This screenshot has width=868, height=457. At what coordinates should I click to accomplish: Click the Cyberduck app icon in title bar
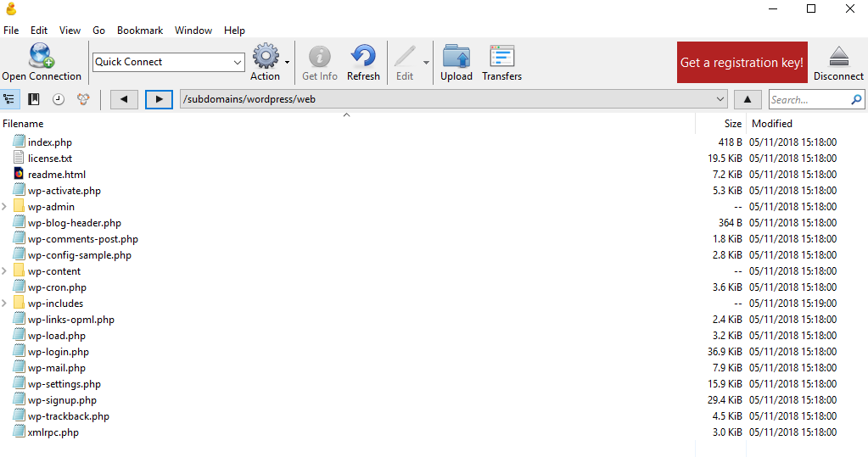(10, 8)
